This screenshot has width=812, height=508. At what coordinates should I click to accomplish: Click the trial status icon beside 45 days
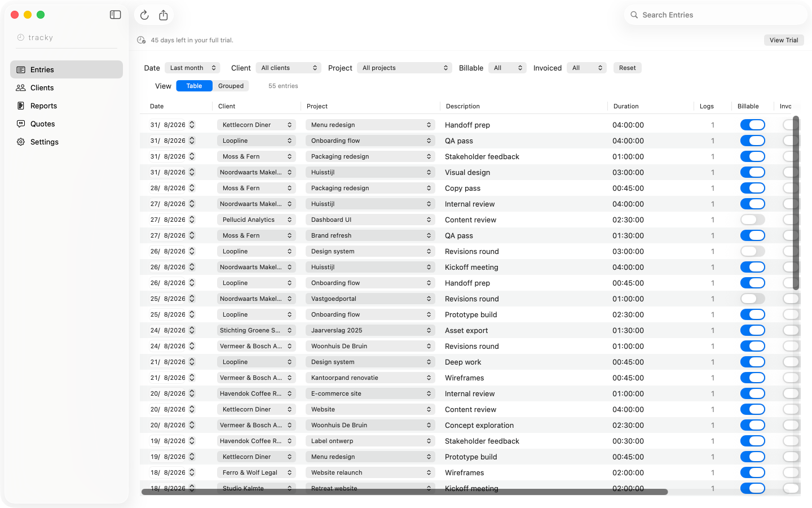142,40
